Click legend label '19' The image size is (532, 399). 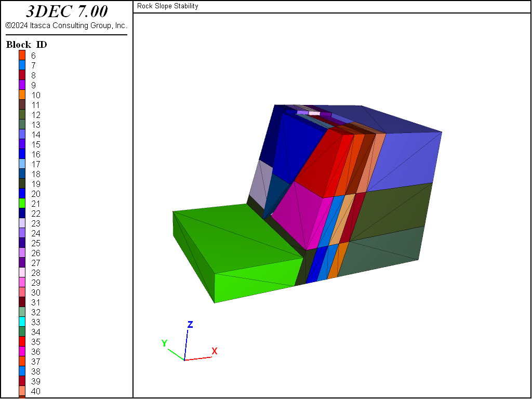pyautogui.click(x=36, y=184)
